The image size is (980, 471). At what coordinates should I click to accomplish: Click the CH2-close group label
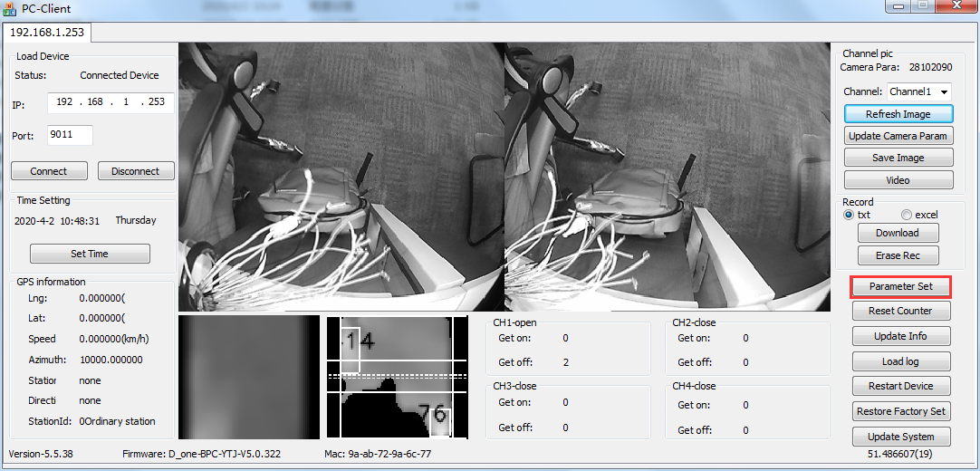pyautogui.click(x=694, y=323)
